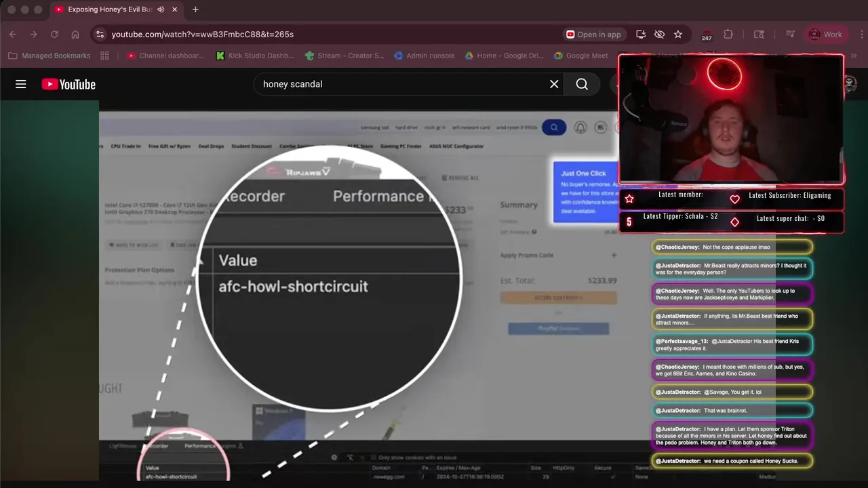
Task: Click chat message mentioning 8Bit Eric
Action: (732, 370)
